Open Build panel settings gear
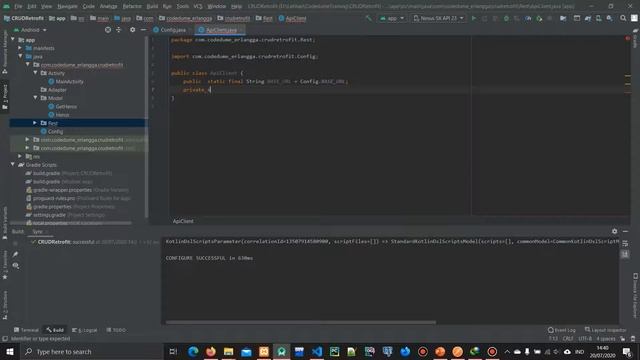Viewport: 640px width, 360px height. tap(614, 231)
